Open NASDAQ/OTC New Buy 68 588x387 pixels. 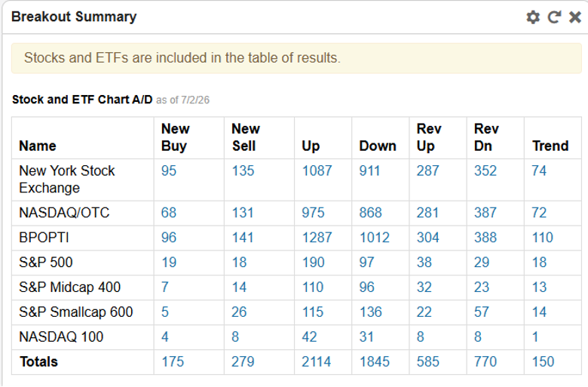click(169, 213)
